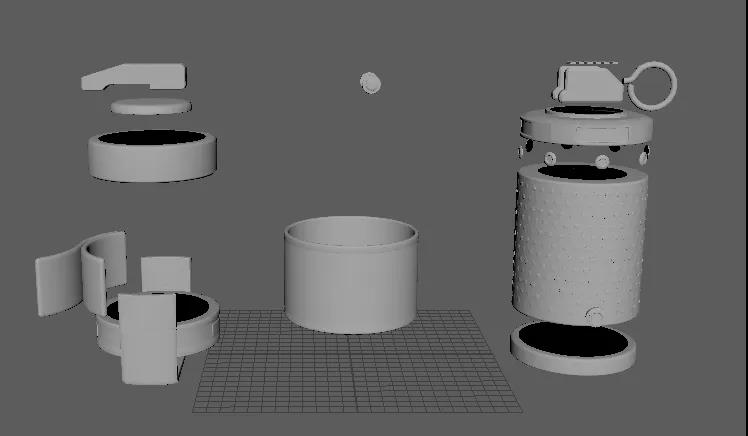Screen dimensions: 748x436
Task: Click the small floating round button at top center
Action: pos(370,82)
